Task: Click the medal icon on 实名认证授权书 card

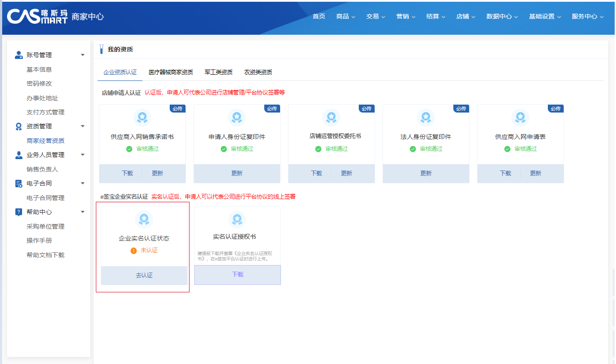Action: click(237, 218)
